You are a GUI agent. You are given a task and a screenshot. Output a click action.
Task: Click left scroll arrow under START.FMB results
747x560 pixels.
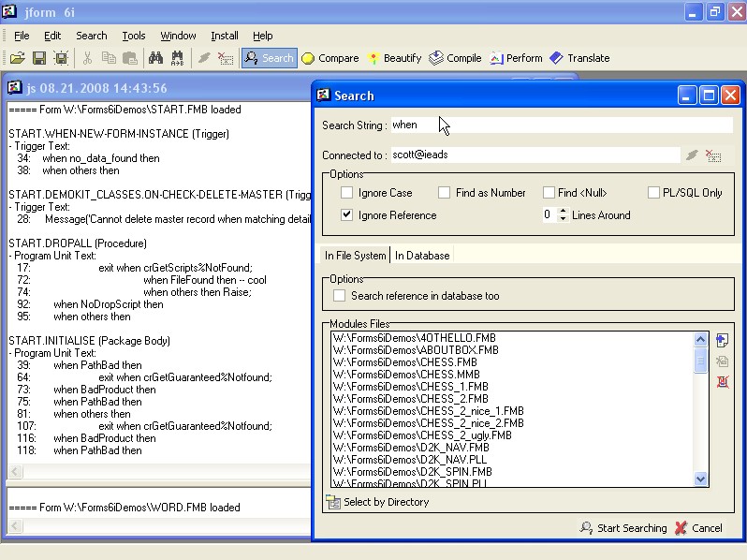[x=15, y=471]
